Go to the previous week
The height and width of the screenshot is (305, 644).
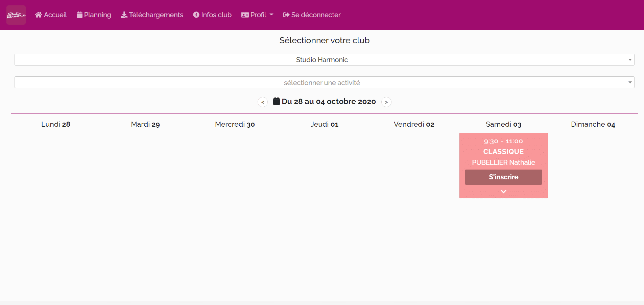coord(263,102)
